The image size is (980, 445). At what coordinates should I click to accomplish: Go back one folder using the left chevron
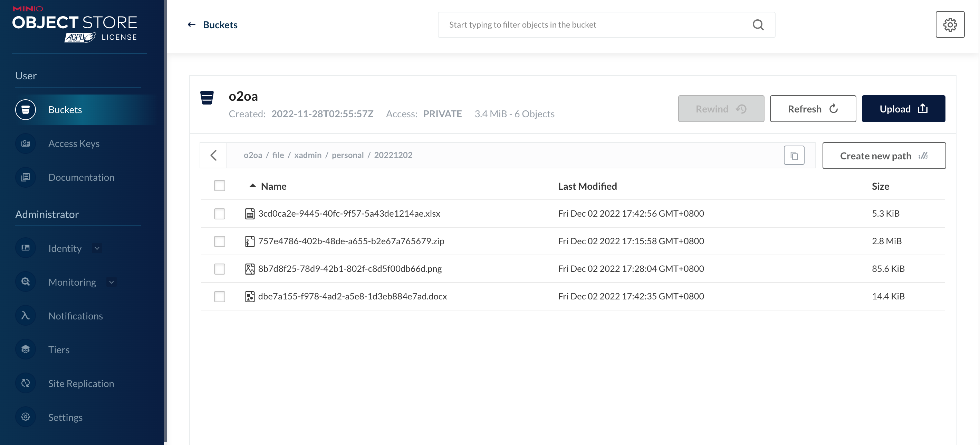213,155
